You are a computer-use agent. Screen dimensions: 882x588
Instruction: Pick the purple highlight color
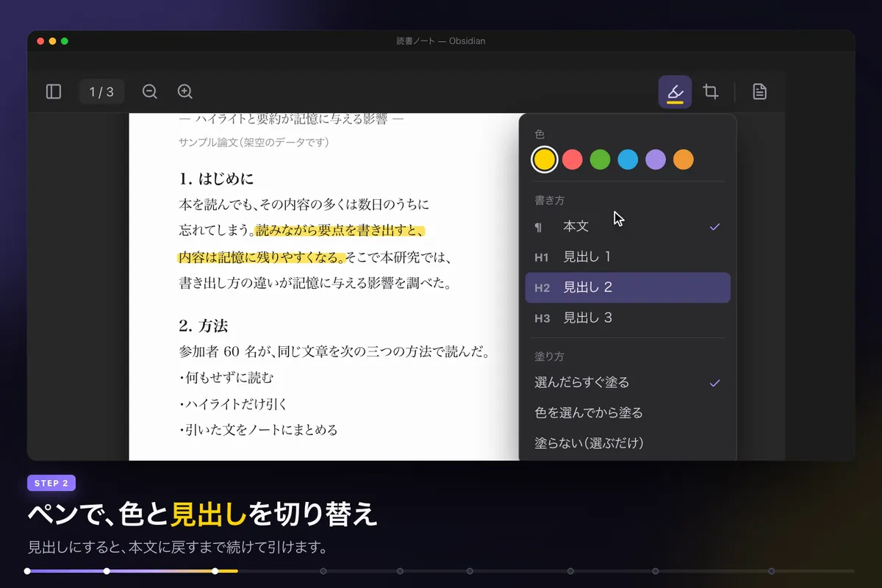[x=656, y=159]
